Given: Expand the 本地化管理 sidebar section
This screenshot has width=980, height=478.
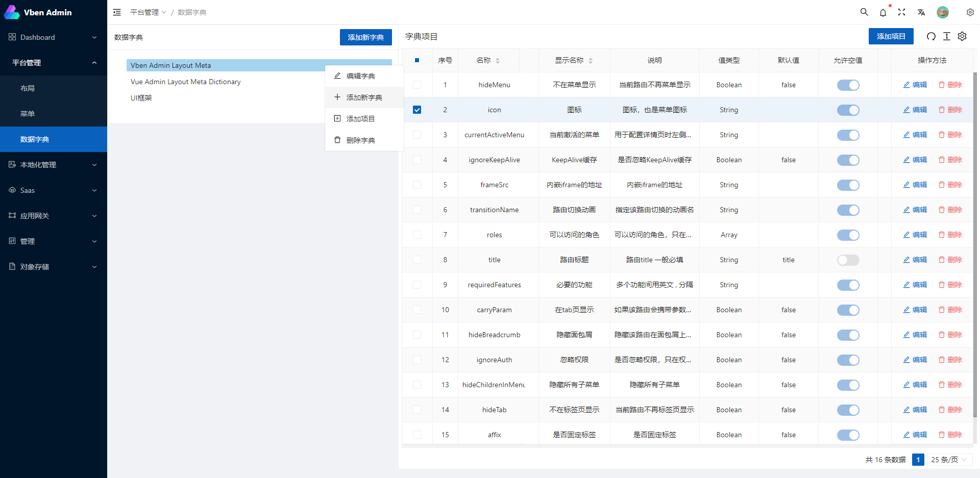Looking at the screenshot, I should click(x=53, y=164).
